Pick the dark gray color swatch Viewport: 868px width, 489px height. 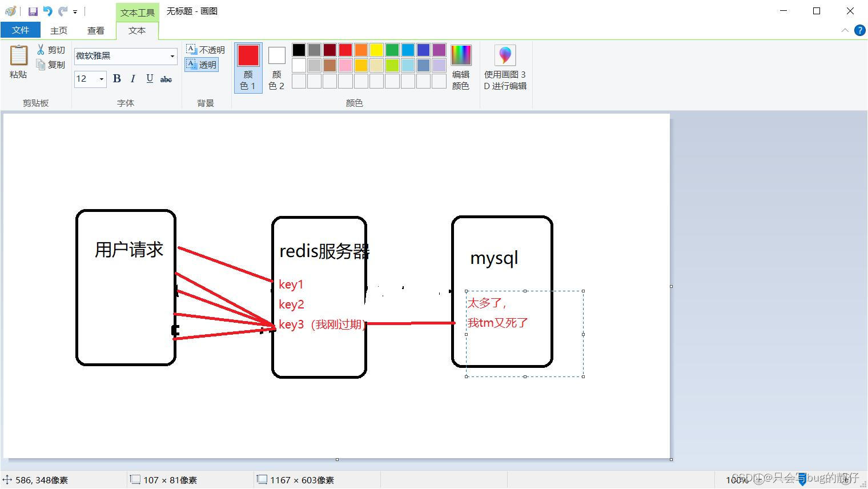(314, 50)
